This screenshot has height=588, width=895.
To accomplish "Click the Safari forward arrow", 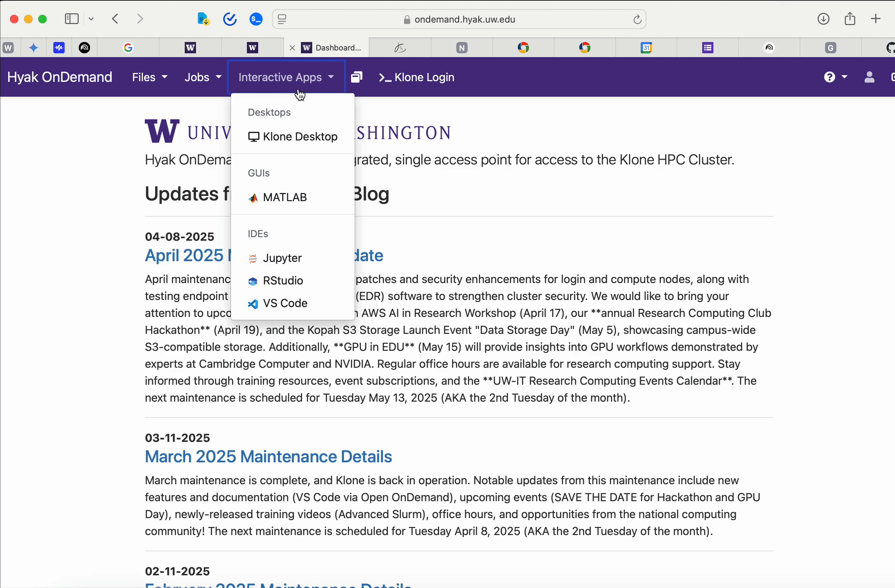I will pos(140,19).
